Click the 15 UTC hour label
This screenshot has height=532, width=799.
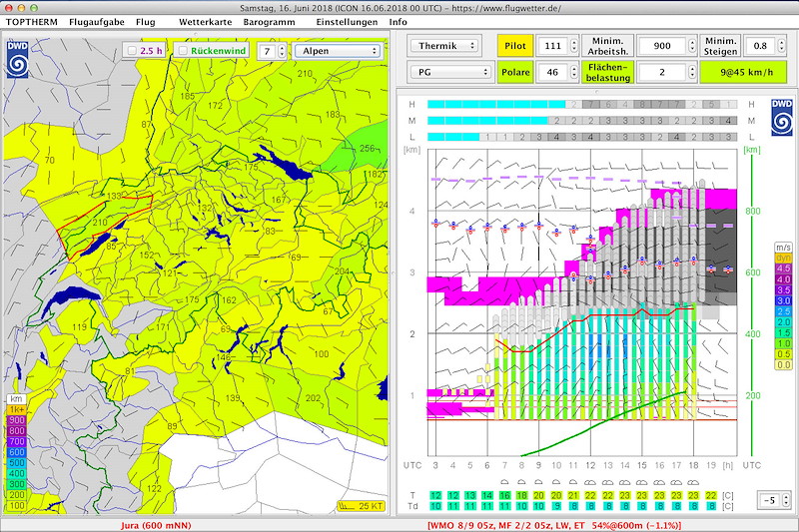641,465
